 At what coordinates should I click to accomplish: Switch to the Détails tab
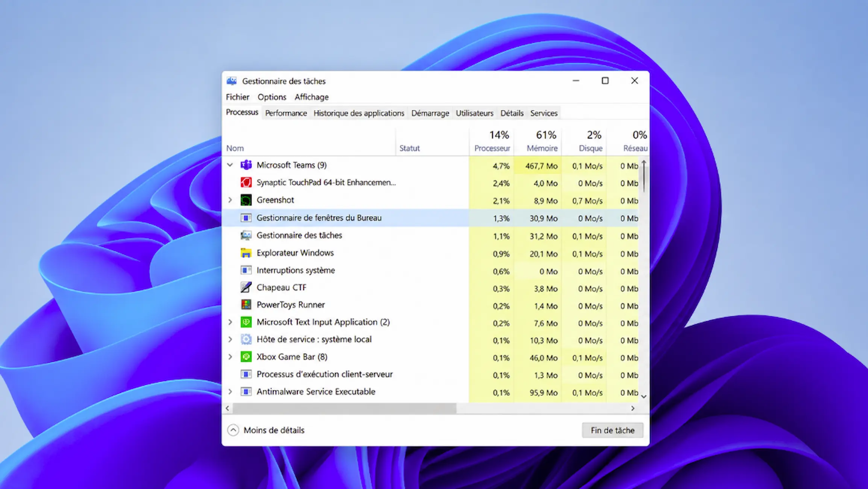point(512,113)
